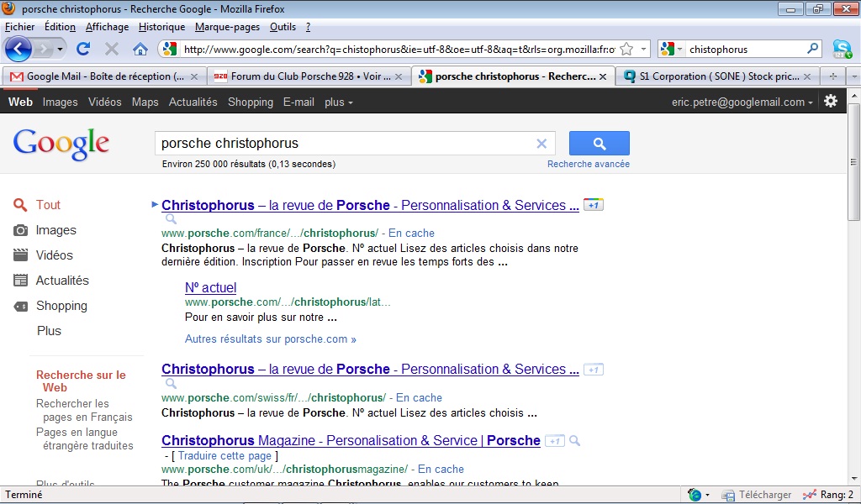This screenshot has height=504, width=861.
Task: Preview first result with magnifier icon
Action: 172,219
